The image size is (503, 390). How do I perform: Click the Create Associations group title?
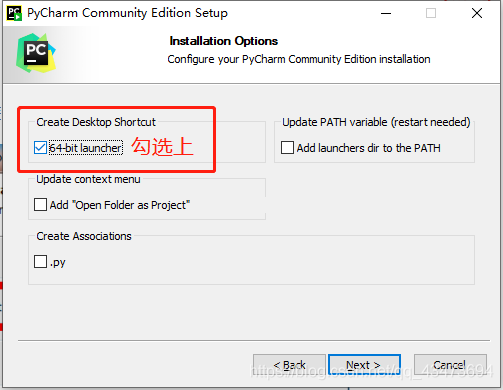coord(84,236)
